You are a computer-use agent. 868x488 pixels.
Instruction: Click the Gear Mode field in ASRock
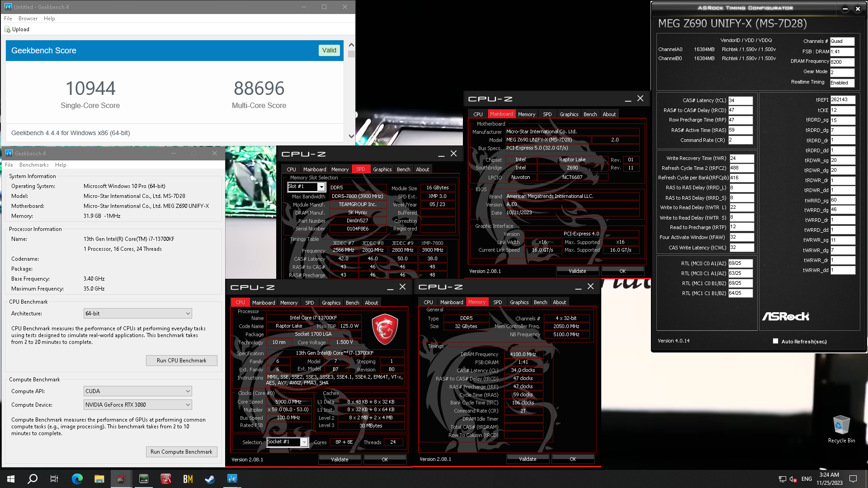pyautogui.click(x=842, y=72)
